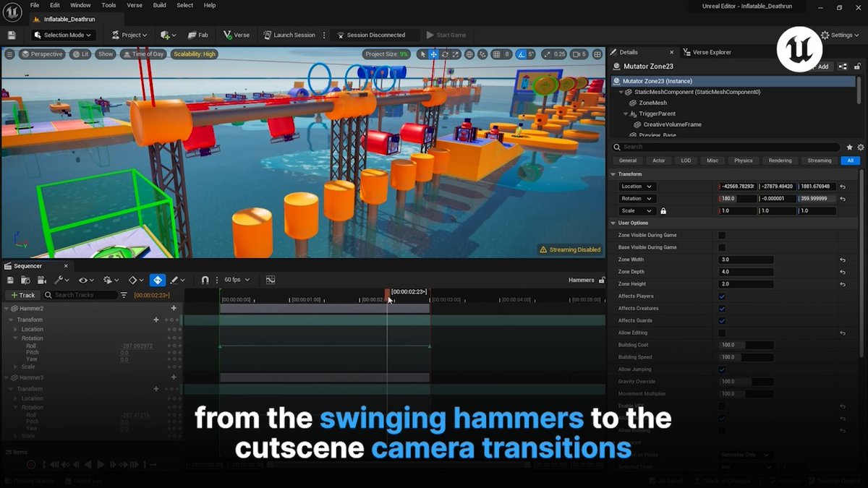Add a section to Hammer2 track
868x488 pixels.
tap(174, 308)
